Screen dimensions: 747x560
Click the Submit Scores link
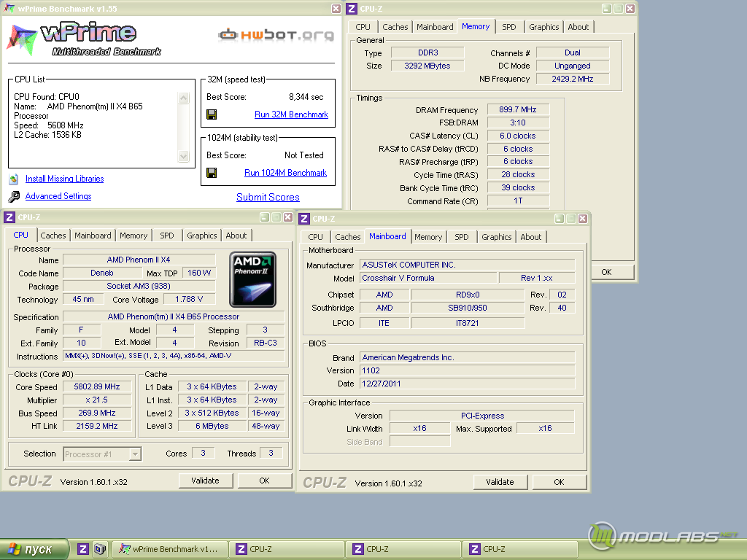point(268,197)
